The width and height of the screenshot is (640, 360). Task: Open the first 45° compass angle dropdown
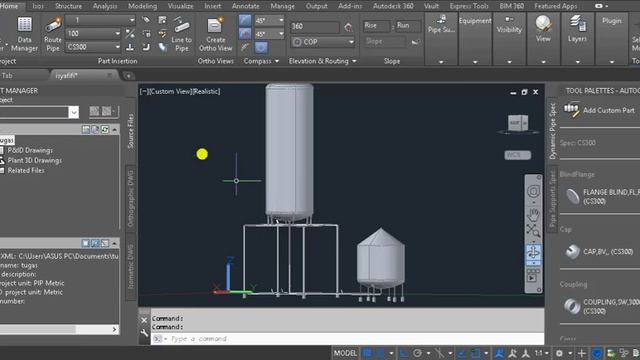(269, 20)
